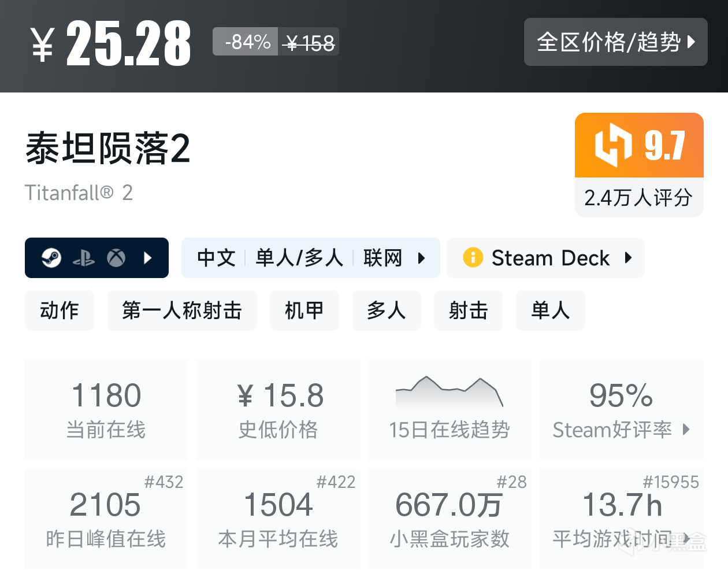Select the 第一人称射击 tag

(x=181, y=310)
